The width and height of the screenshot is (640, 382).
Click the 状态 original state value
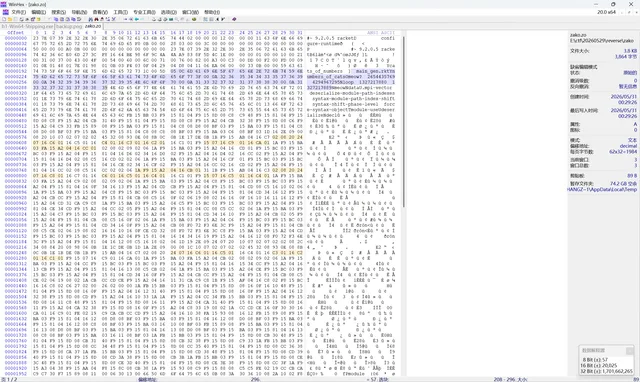point(630,73)
